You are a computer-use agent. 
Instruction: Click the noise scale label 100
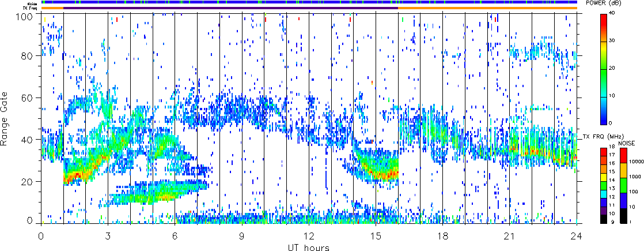(632, 192)
